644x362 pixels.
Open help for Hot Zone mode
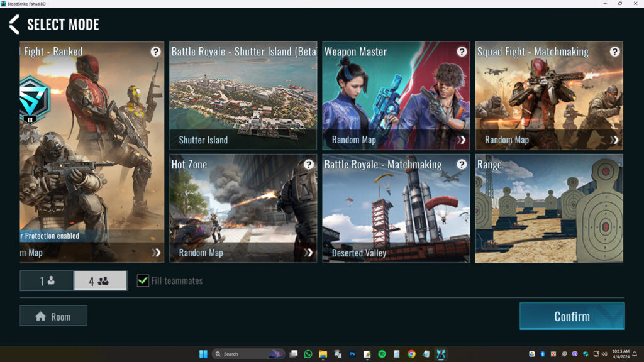pos(308,165)
